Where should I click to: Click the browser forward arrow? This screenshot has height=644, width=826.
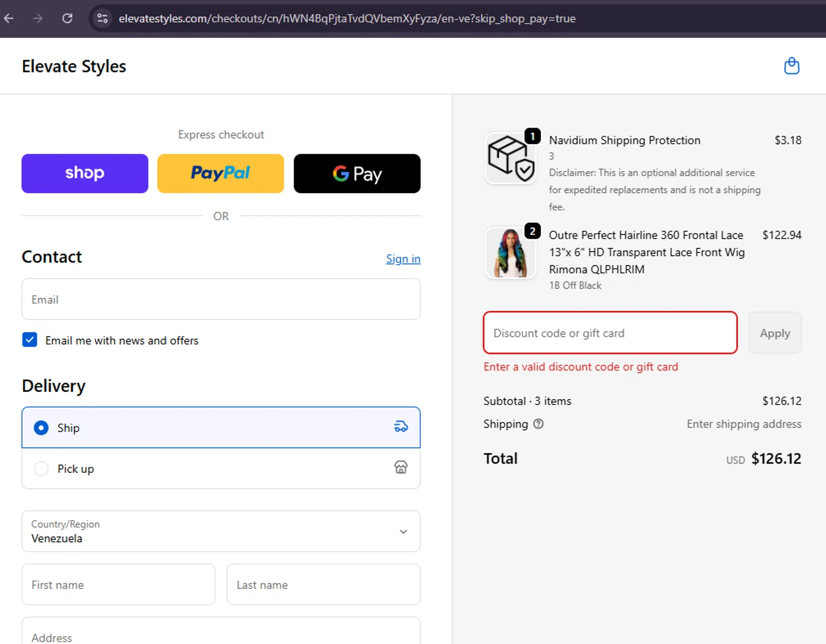pos(37,18)
